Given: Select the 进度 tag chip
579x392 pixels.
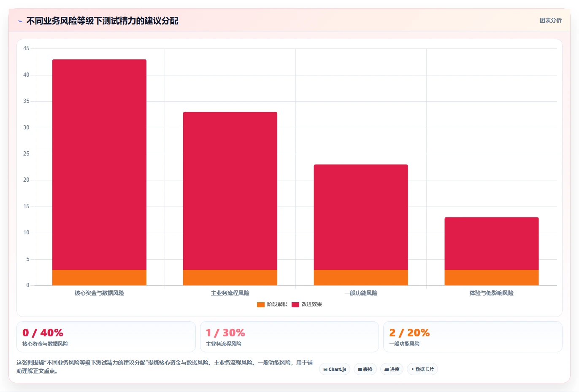Looking at the screenshot, I should click(392, 369).
